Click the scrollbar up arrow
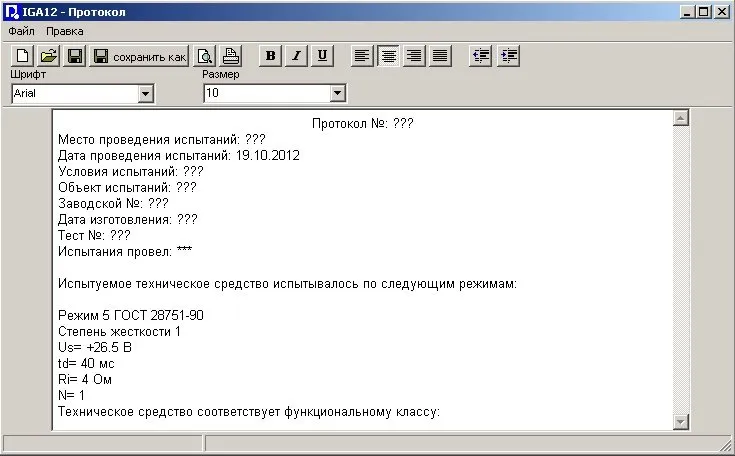 (681, 118)
